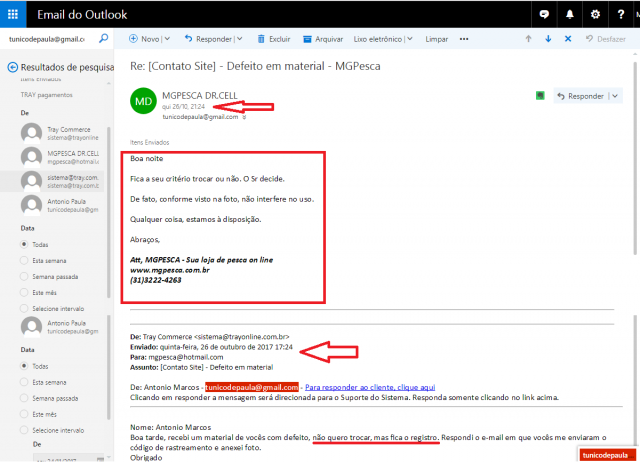Click the search magnifier icon
Viewport: 640px width, 463px height.
click(104, 38)
